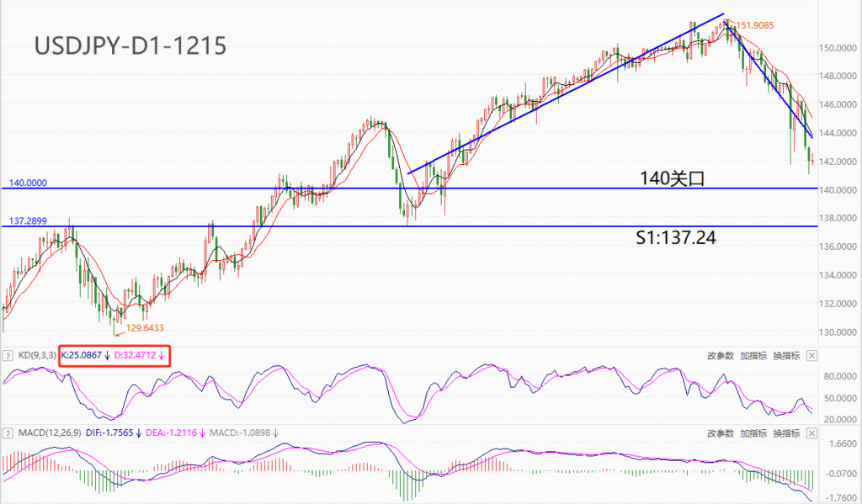This screenshot has width=862, height=504.
Task: Click 换指标 in the KD panel
Action: coord(786,356)
